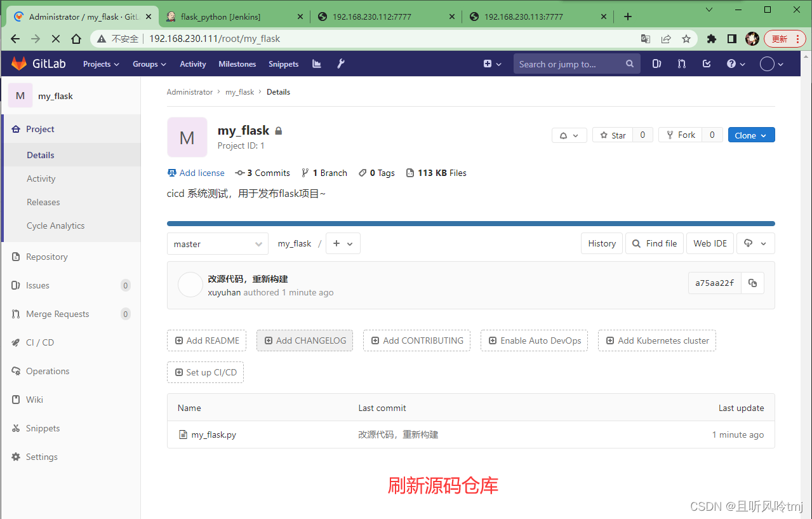Click the browser reload stop X button
Image resolution: width=812 pixels, height=519 pixels.
(x=55, y=39)
